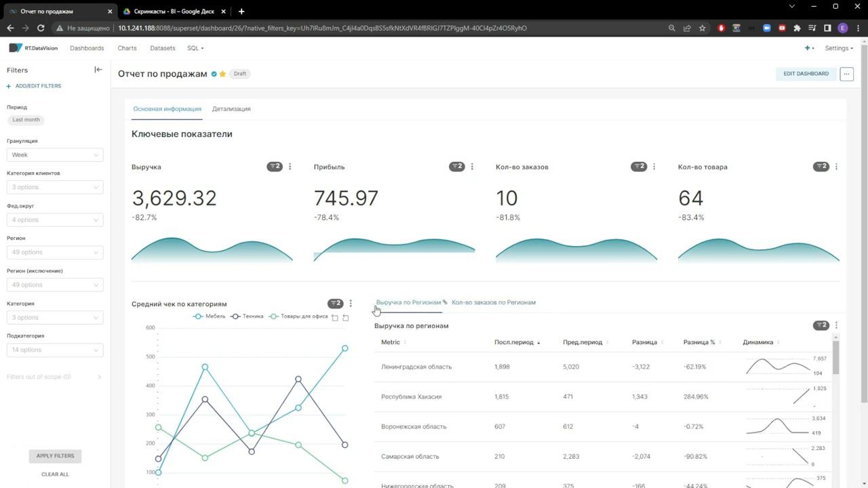Toggle the favorite star on the dashboard title
This screenshot has width=868, height=488.
point(222,74)
